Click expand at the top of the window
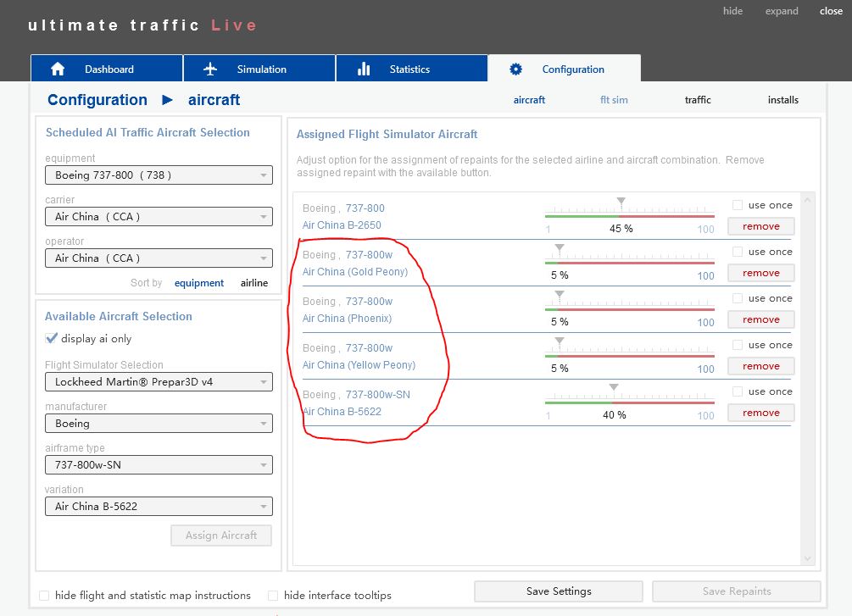The width and height of the screenshot is (852, 616). (782, 11)
